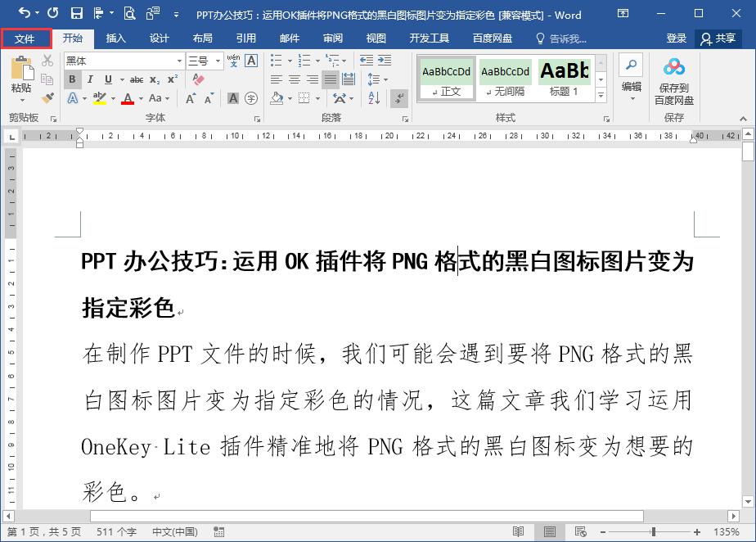The height and width of the screenshot is (542, 756).
Task: Apply red font color swatch A
Action: coord(128,98)
